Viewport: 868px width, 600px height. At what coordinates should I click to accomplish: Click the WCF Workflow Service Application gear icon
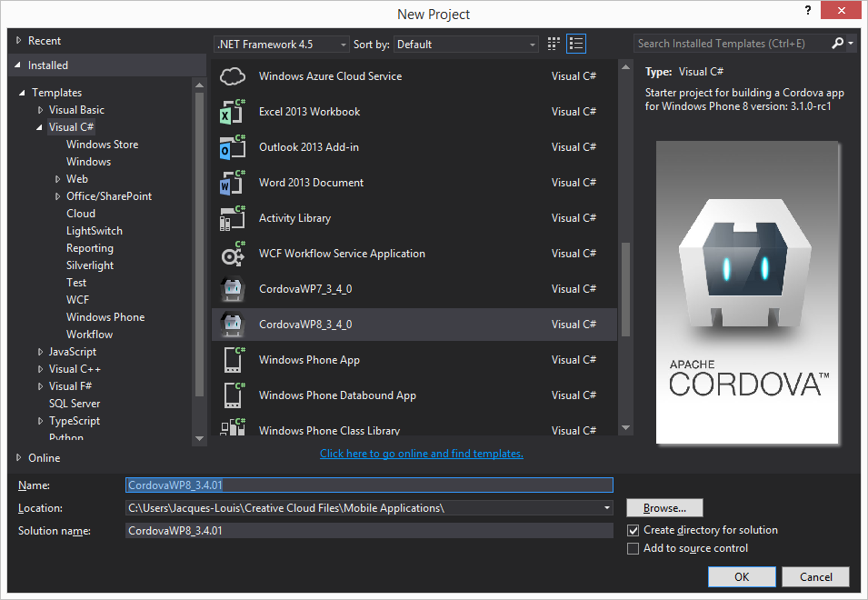pos(233,254)
